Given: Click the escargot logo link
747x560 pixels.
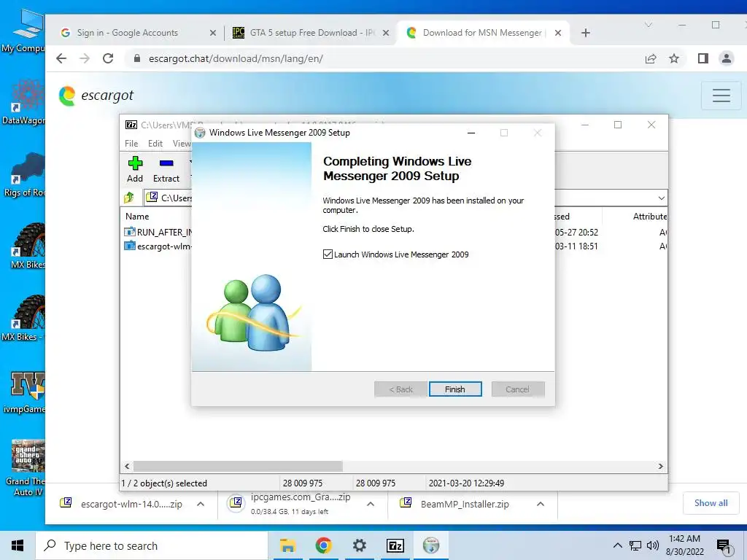Looking at the screenshot, I should click(x=96, y=96).
